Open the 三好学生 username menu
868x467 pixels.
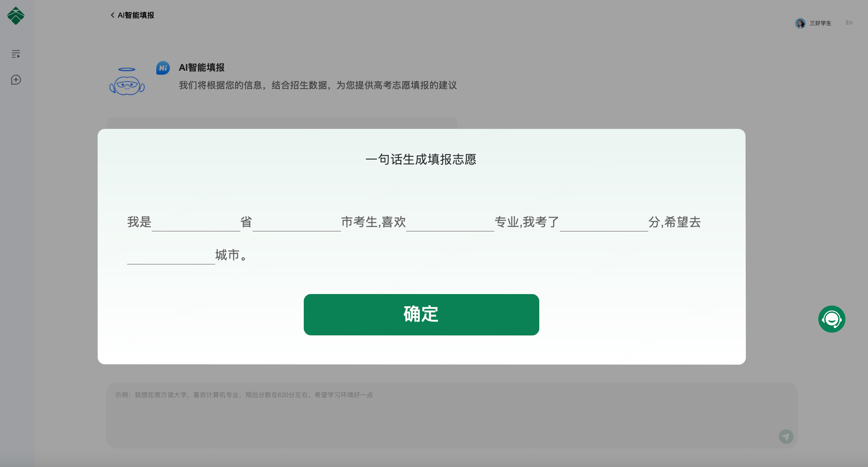point(820,23)
